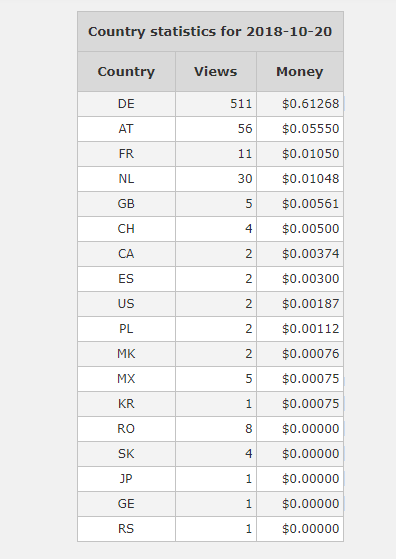Click the CH money value $0.00500
Image resolution: width=396 pixels, height=559 pixels.
(x=310, y=229)
